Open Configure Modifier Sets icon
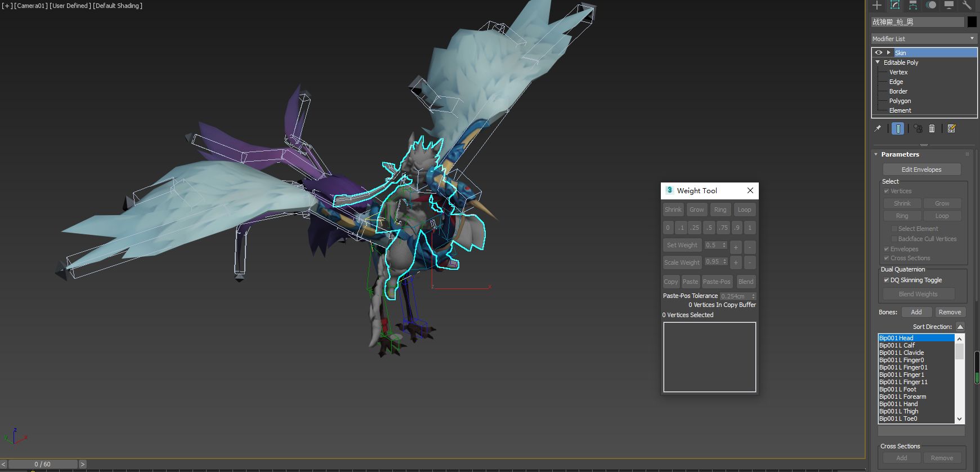980x472 pixels. click(952, 128)
